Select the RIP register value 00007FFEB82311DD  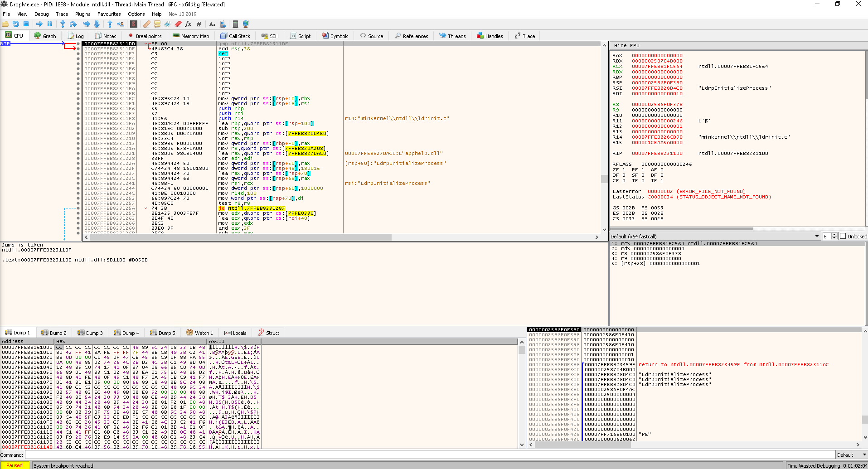pyautogui.click(x=657, y=153)
